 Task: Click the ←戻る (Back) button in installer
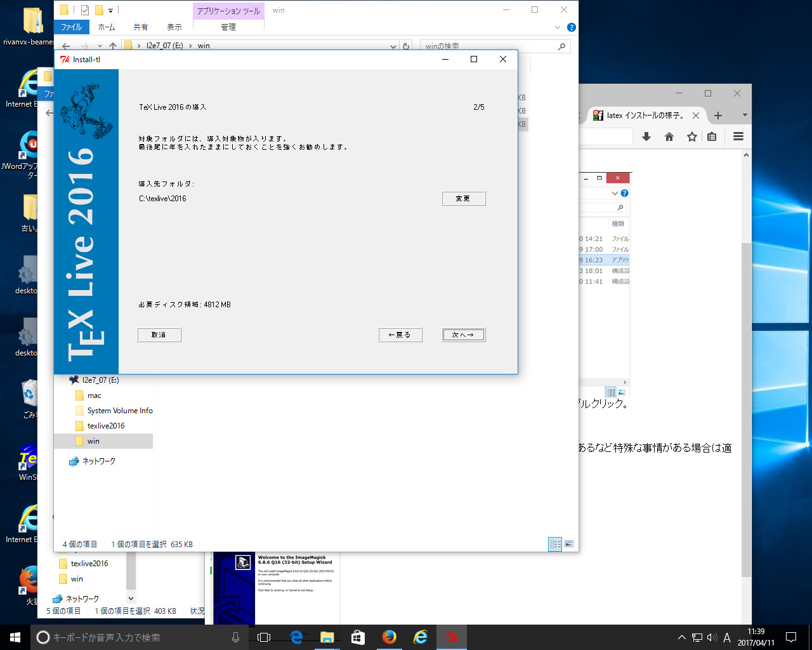(400, 335)
